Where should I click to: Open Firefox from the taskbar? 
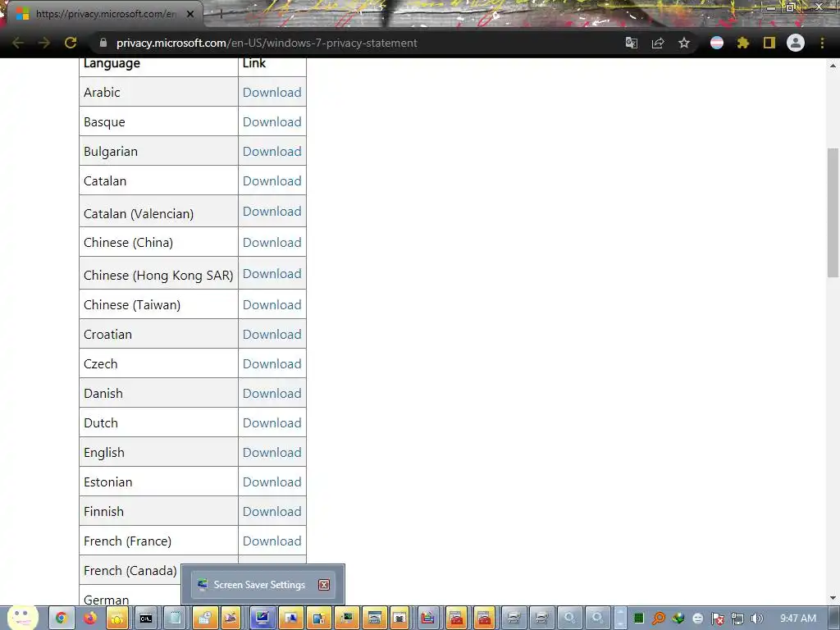(89, 619)
